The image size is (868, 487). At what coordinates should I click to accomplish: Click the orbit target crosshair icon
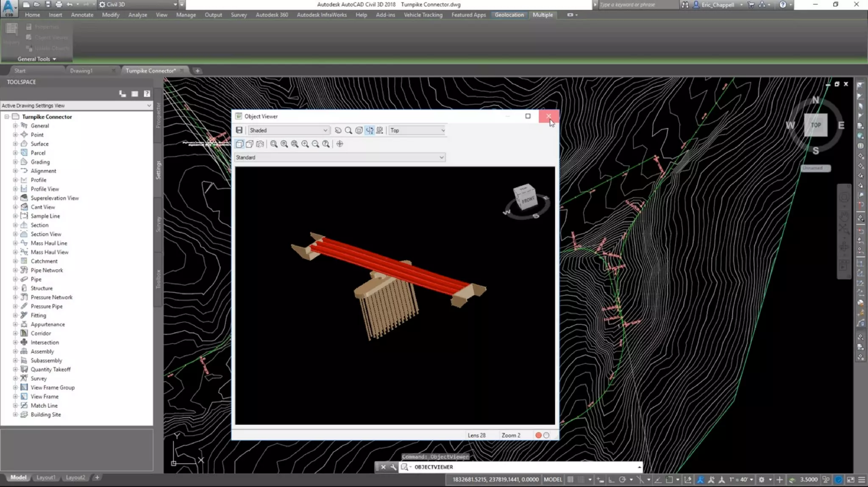coord(339,144)
